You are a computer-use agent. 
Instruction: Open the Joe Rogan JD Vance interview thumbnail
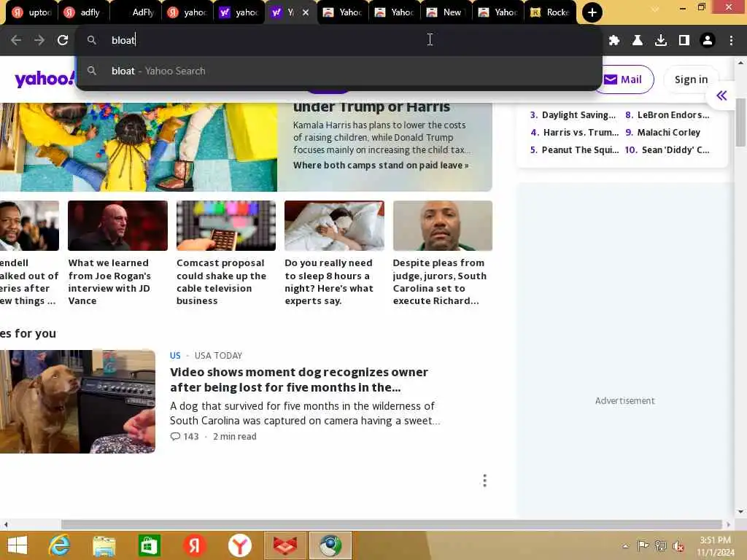117,226
